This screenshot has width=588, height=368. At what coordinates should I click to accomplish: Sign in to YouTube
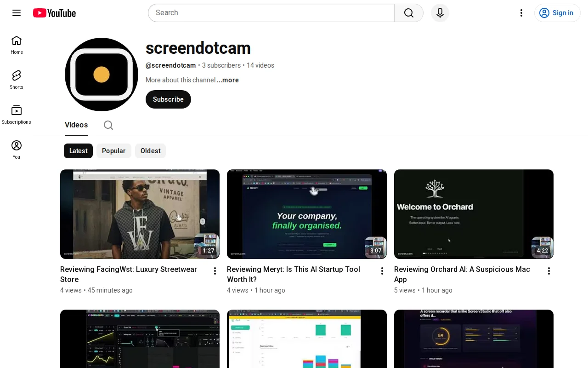[557, 13]
